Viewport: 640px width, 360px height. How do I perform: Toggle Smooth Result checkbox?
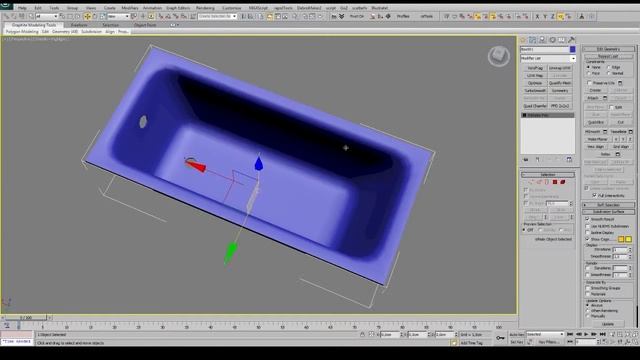point(588,219)
